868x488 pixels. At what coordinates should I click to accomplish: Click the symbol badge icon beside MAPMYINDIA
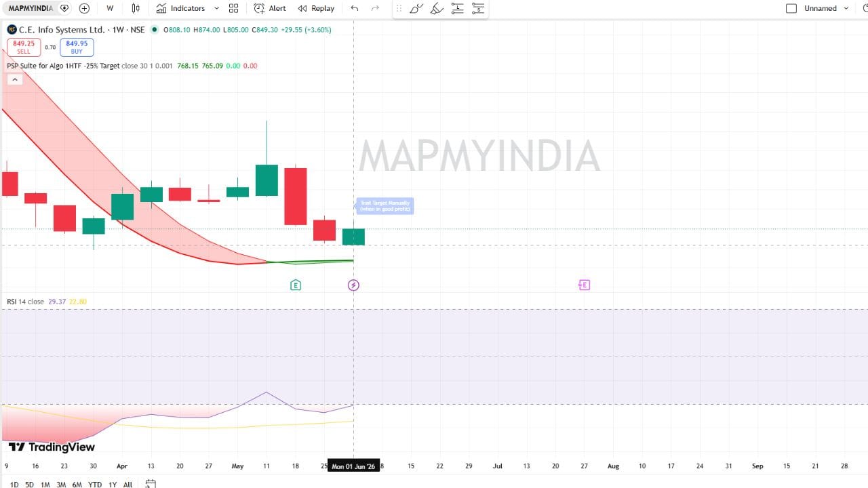64,8
